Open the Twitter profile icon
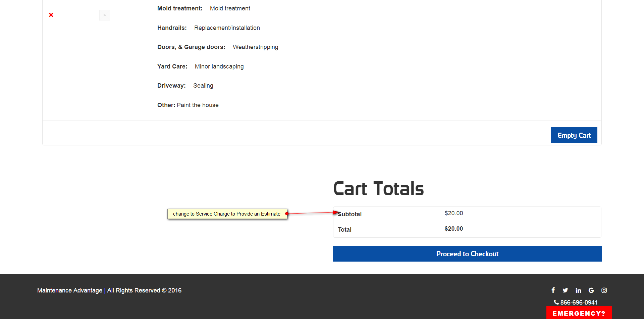 pyautogui.click(x=566, y=290)
